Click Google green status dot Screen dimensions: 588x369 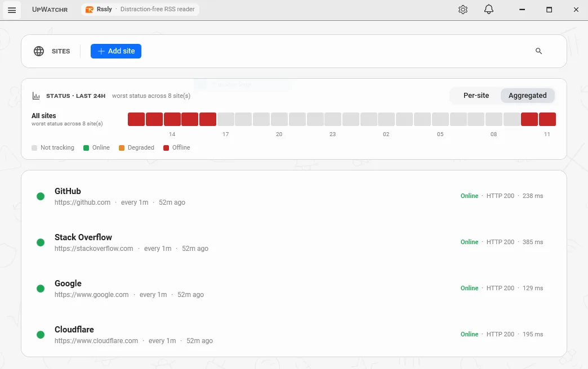(41, 289)
